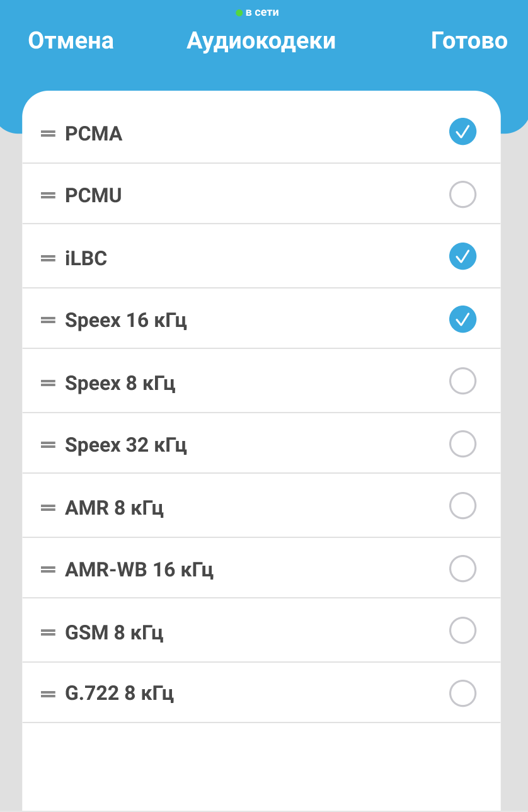
Task: Enable the PCMU codec checkbox
Action: coord(462,194)
